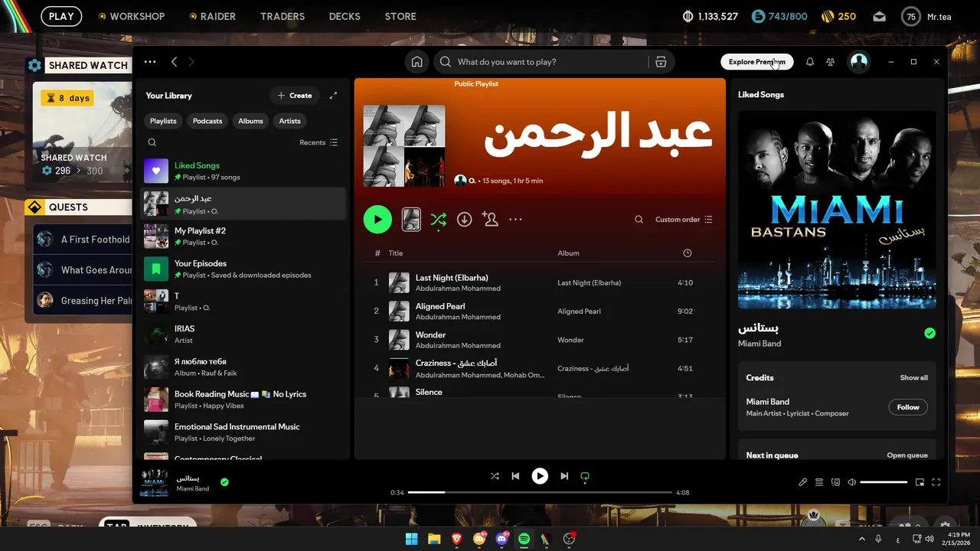Toggle repeat in the player bar
The height and width of the screenshot is (551, 980).
tap(585, 476)
